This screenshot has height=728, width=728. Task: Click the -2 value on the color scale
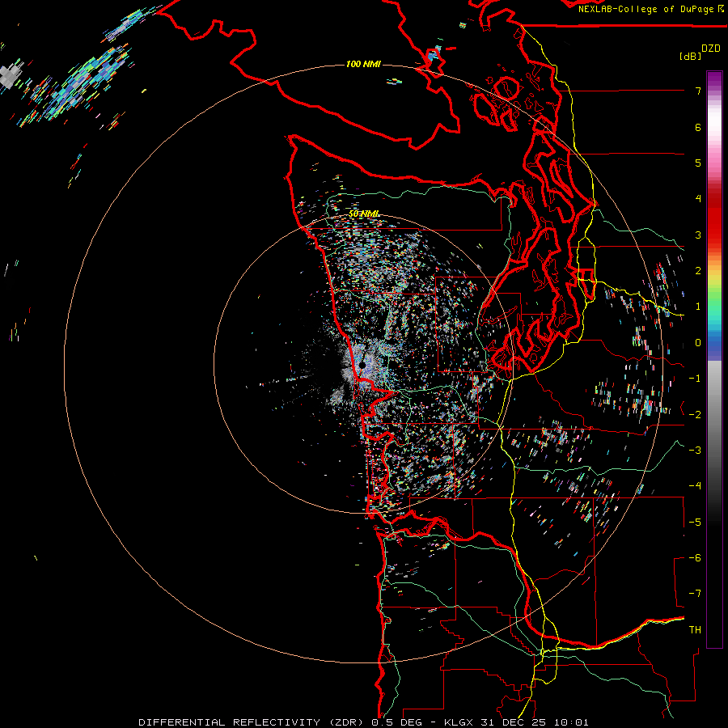695,415
